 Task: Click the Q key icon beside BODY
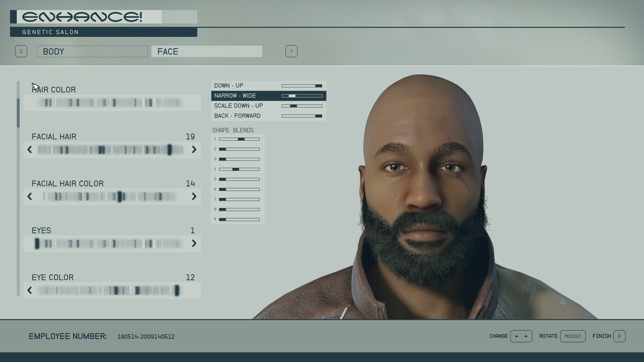coord(21,51)
